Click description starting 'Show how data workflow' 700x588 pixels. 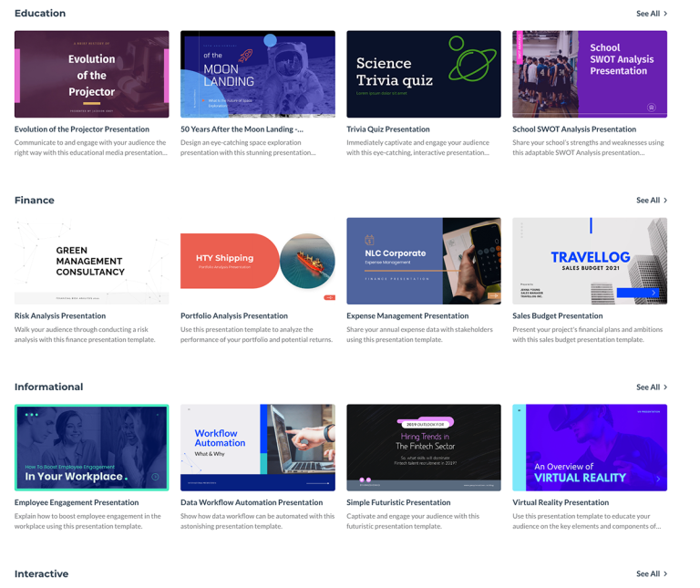click(x=258, y=521)
